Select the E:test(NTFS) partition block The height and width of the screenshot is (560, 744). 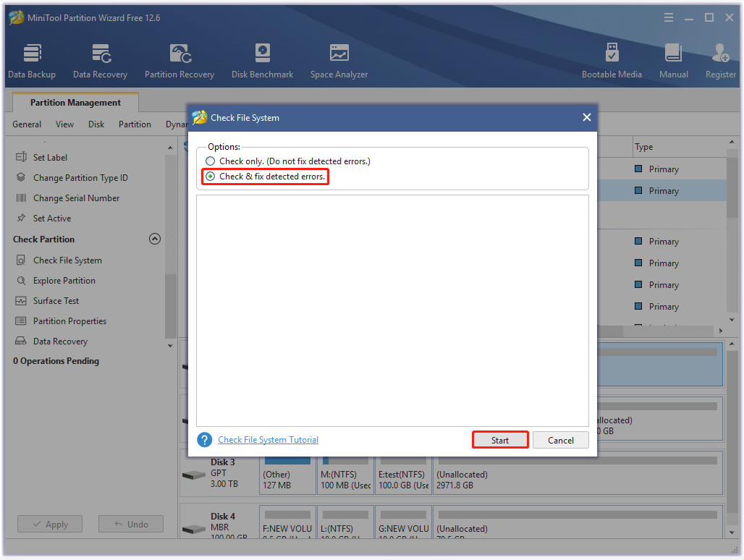(x=404, y=475)
